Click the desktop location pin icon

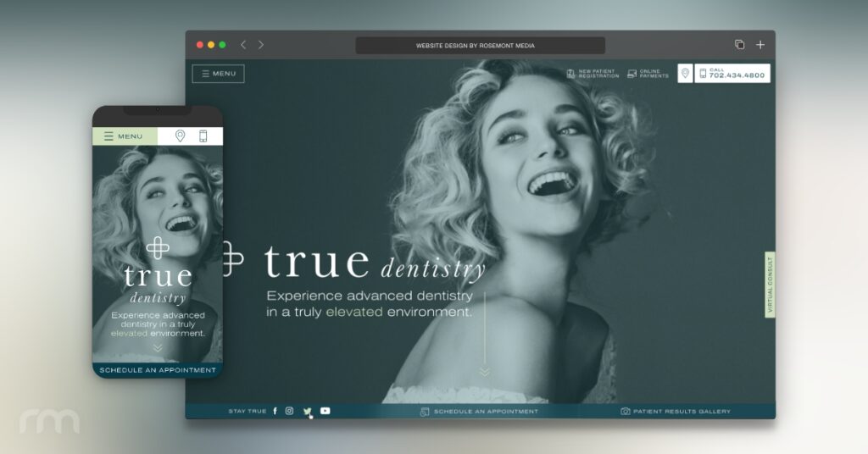pos(685,74)
